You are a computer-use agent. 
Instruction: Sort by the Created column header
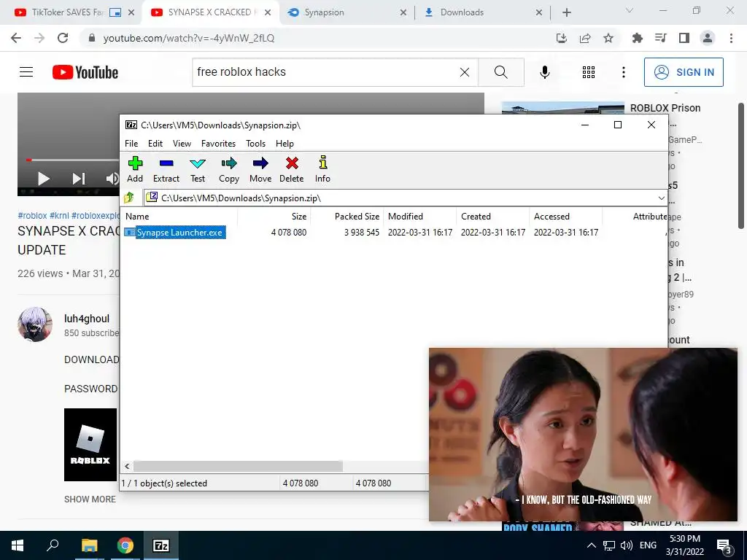point(492,216)
